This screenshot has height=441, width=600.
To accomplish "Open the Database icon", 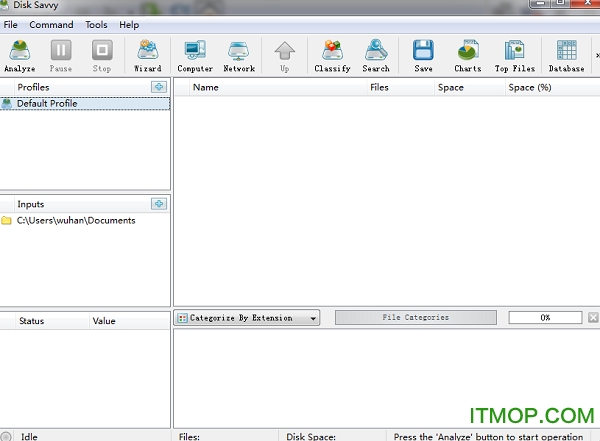I will (x=566, y=54).
